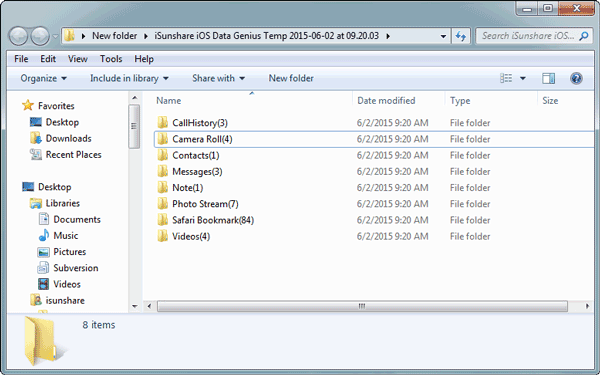This screenshot has width=600, height=375.
Task: Select New folder breadcrumb in address bar
Action: pyautogui.click(x=114, y=36)
